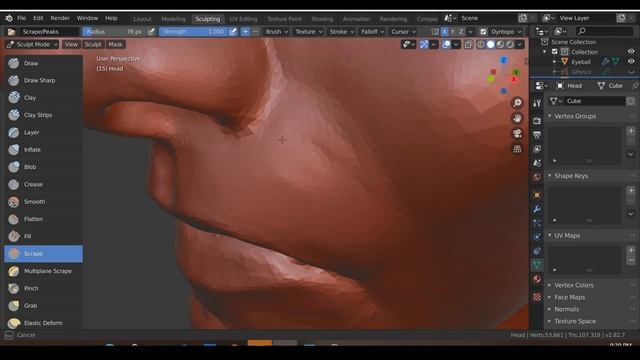Open the Dyntopo settings dropdown

click(x=507, y=32)
